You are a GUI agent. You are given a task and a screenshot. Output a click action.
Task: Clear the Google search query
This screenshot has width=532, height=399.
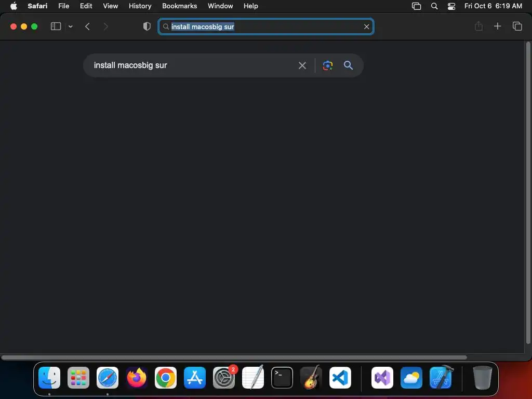(x=302, y=65)
